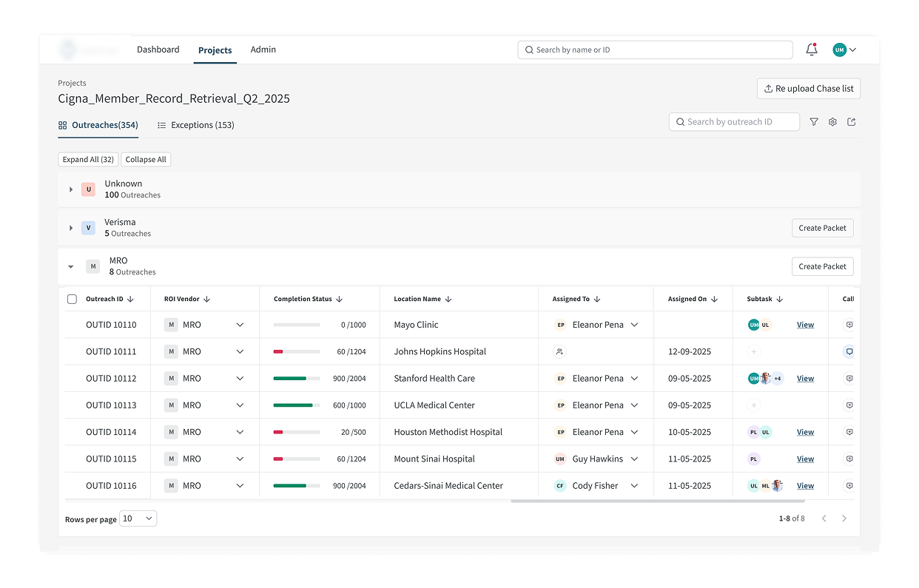
Task: Open ROI Vendor dropdown for OUTID 10112
Action: [240, 379]
